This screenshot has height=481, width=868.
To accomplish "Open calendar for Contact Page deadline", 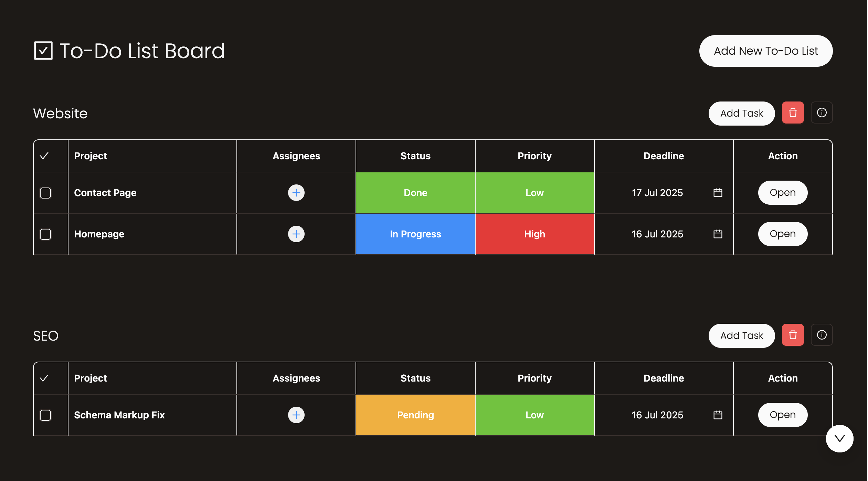I will pyautogui.click(x=718, y=193).
